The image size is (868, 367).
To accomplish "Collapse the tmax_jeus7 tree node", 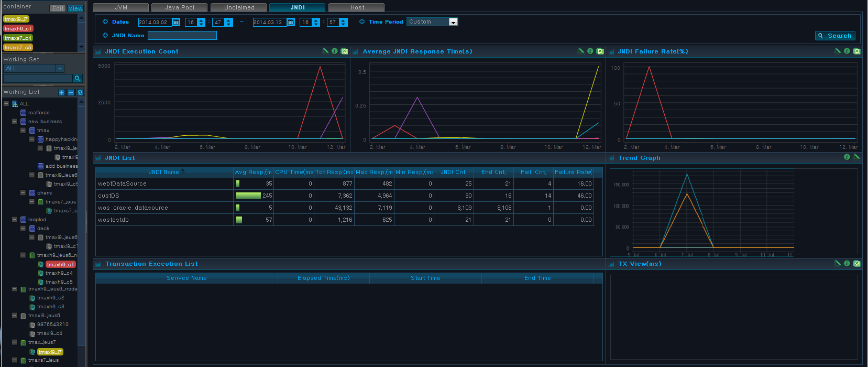I will [x=15, y=342].
